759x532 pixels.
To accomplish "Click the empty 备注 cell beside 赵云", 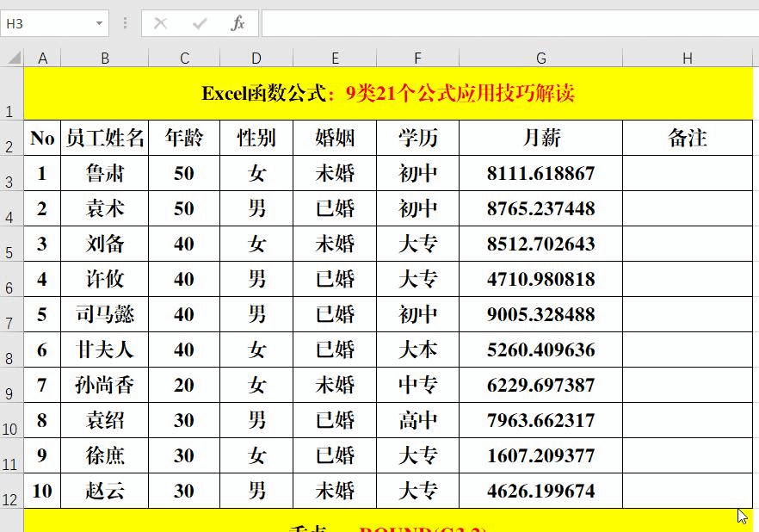I will click(687, 491).
